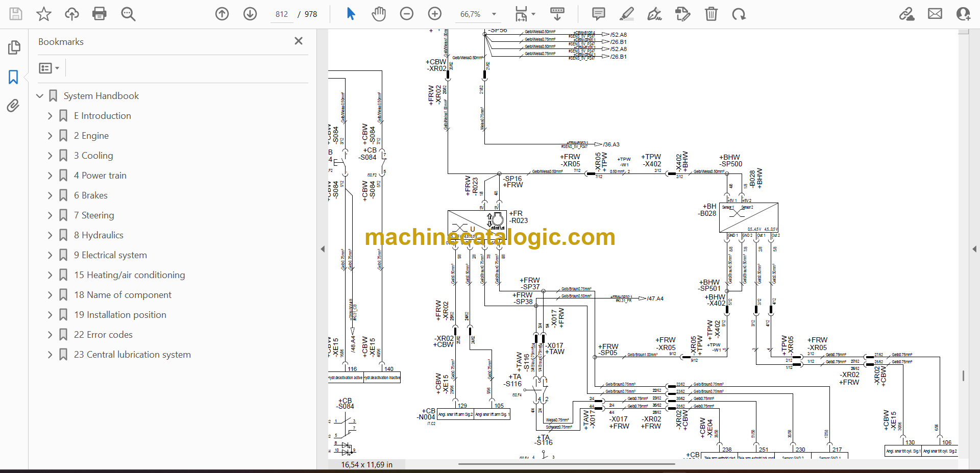Click the scrolling mode keyboard icon
The image size is (980, 473).
(557, 14)
